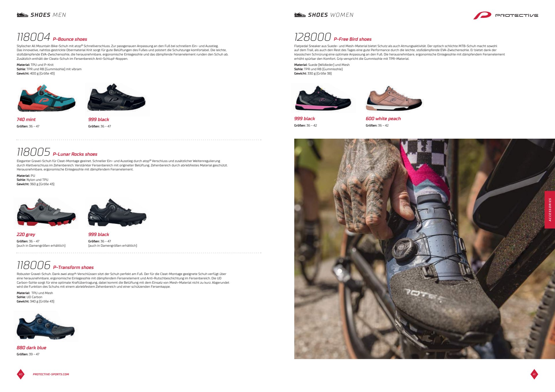Click the dark blue P-Transform shoe image

click(x=46, y=326)
